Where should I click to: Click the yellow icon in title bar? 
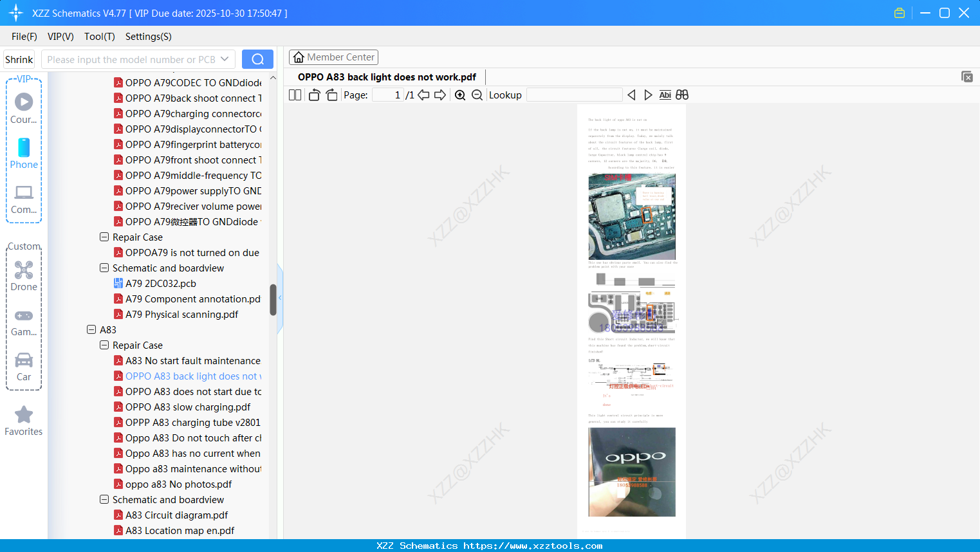(x=900, y=13)
